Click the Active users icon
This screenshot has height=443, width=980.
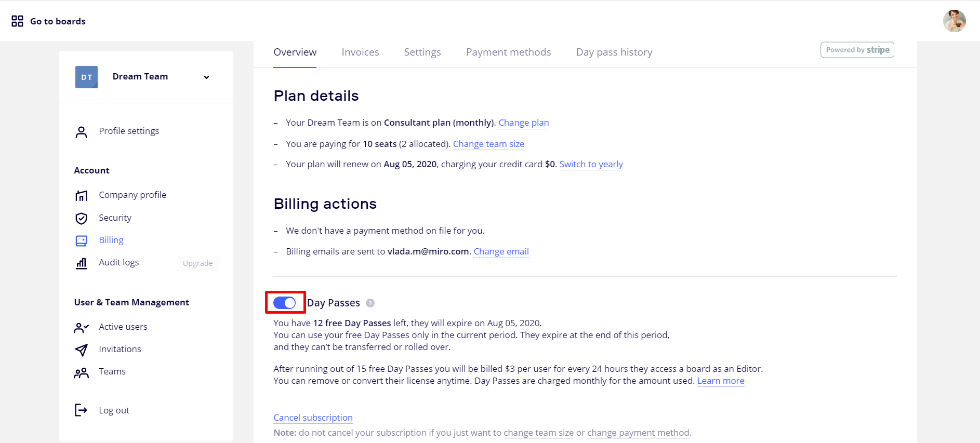coord(81,328)
